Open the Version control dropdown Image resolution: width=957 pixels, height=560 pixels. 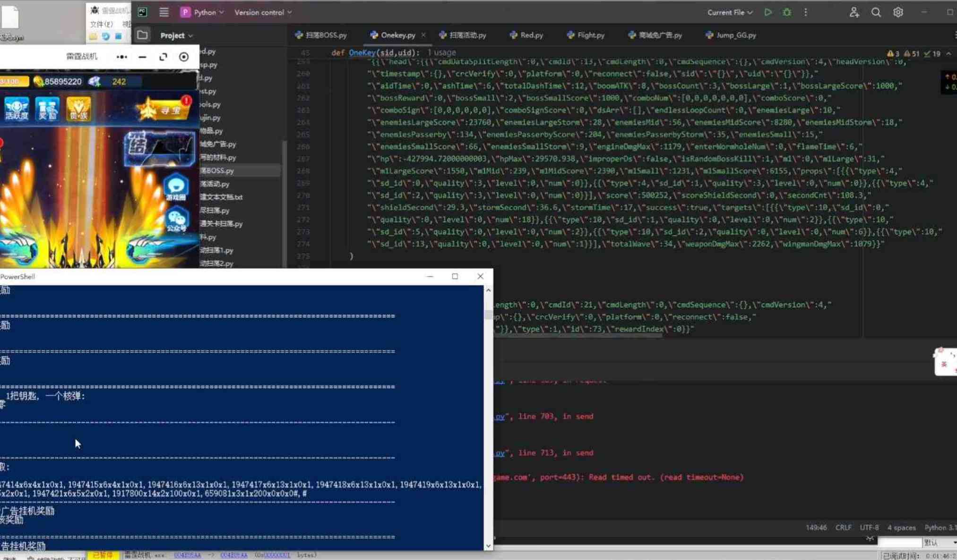(x=263, y=12)
